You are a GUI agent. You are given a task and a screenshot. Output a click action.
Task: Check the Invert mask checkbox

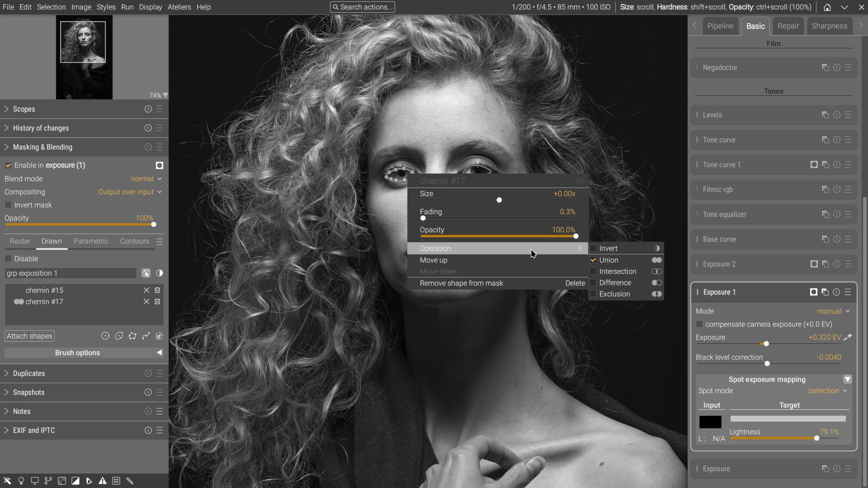click(8, 205)
